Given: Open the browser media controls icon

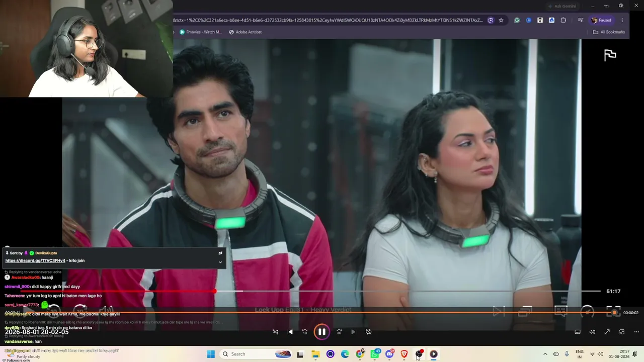Looking at the screenshot, I should click(580, 20).
